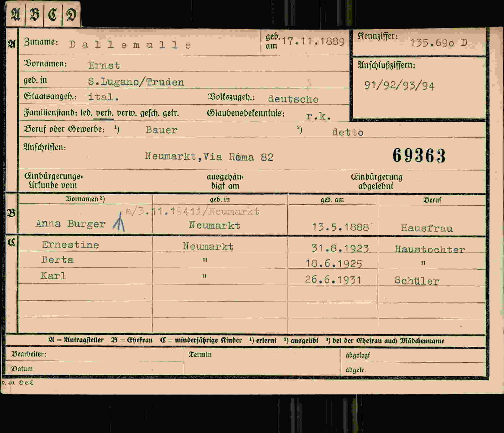This screenshot has width=504, height=433.
Task: Click the "abgetr." field label
Action: pos(355,370)
